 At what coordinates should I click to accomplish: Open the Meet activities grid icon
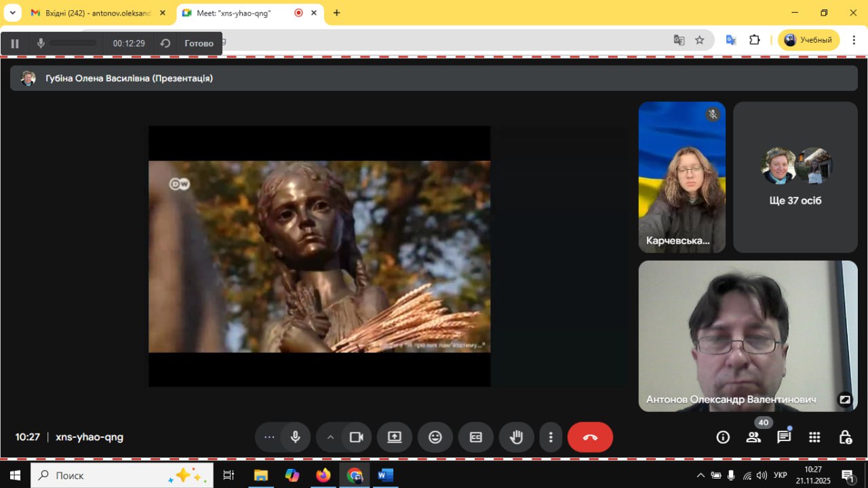[x=814, y=437]
